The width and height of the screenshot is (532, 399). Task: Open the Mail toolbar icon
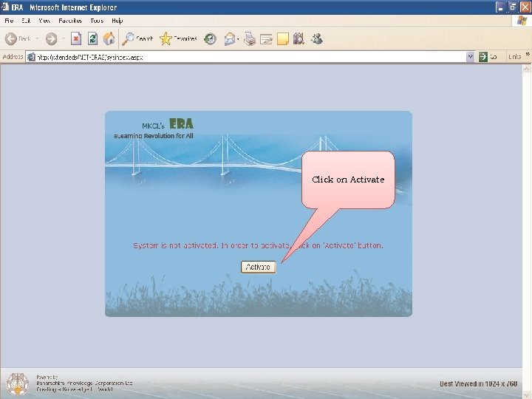coord(230,39)
